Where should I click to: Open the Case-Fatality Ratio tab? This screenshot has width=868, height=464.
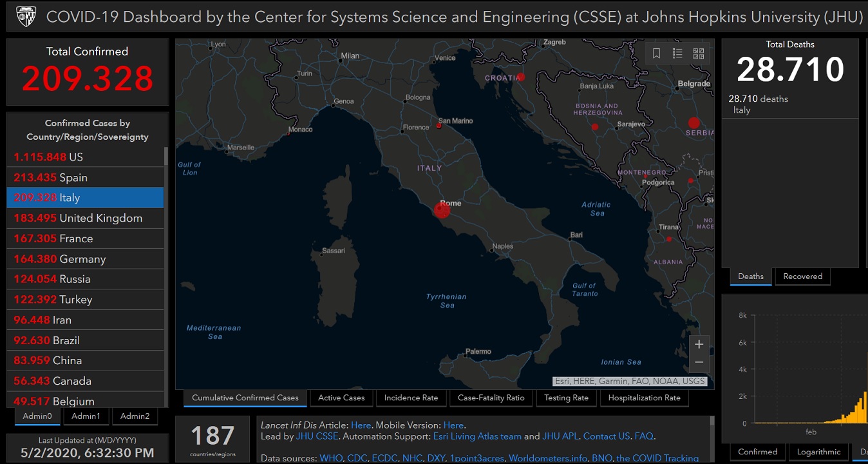click(x=491, y=398)
